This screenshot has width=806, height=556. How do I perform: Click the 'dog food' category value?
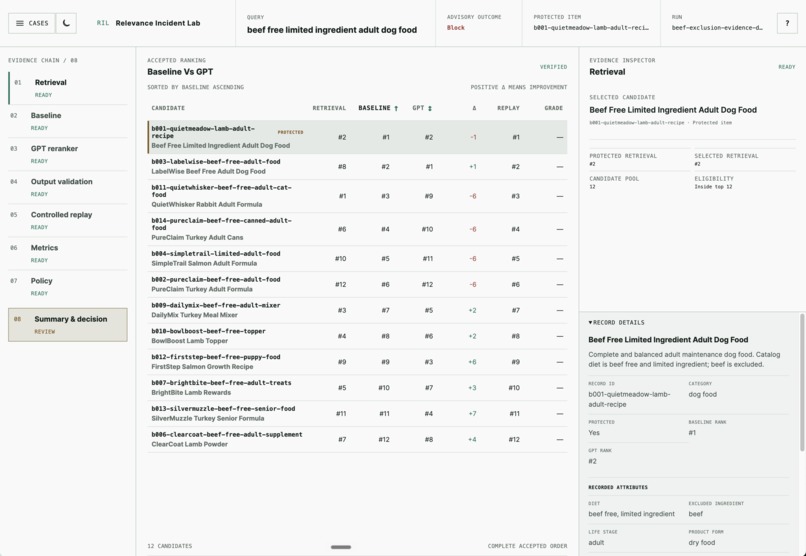[x=702, y=394]
